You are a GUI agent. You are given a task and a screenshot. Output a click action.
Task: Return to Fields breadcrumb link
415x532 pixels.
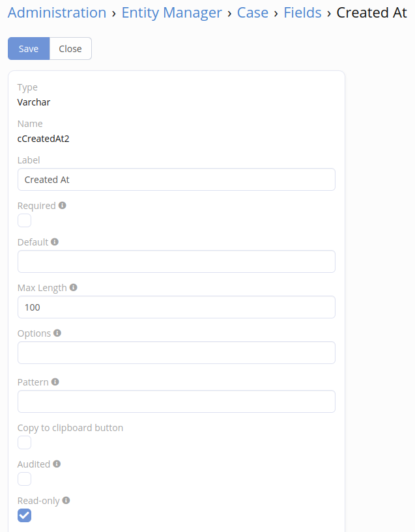[302, 13]
